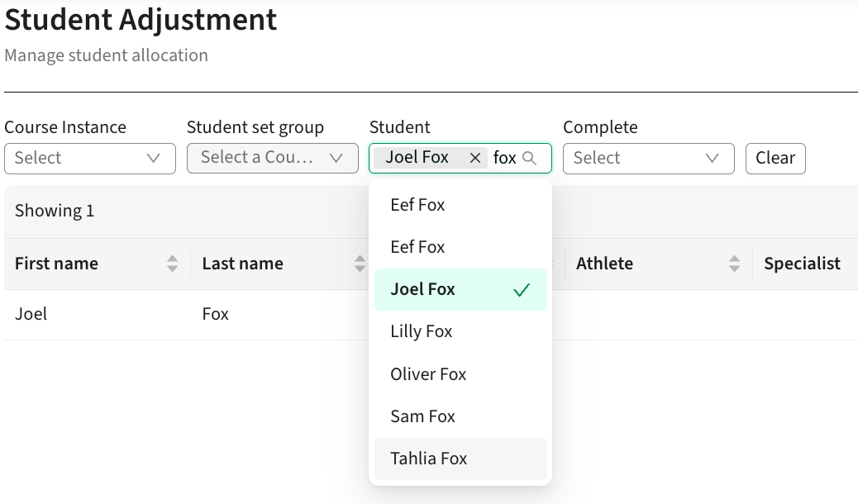This screenshot has width=858, height=504.
Task: Open the Student set group dropdown
Action: coord(273,159)
